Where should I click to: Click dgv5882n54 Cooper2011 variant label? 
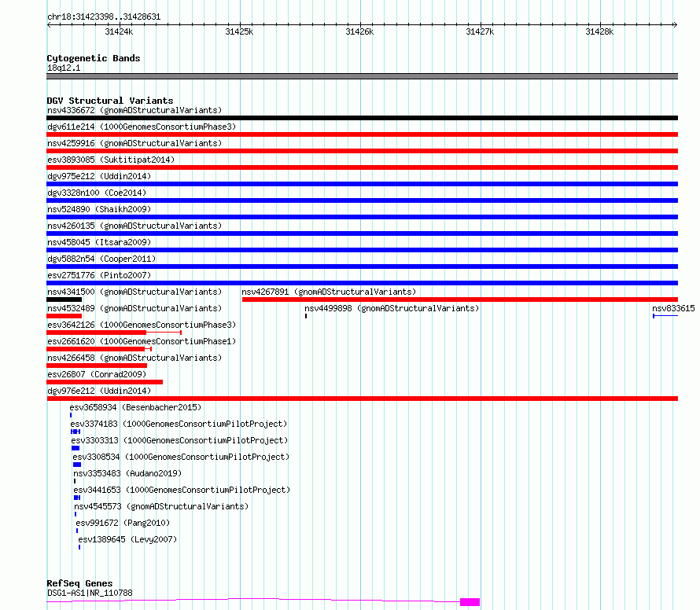[x=101, y=259]
